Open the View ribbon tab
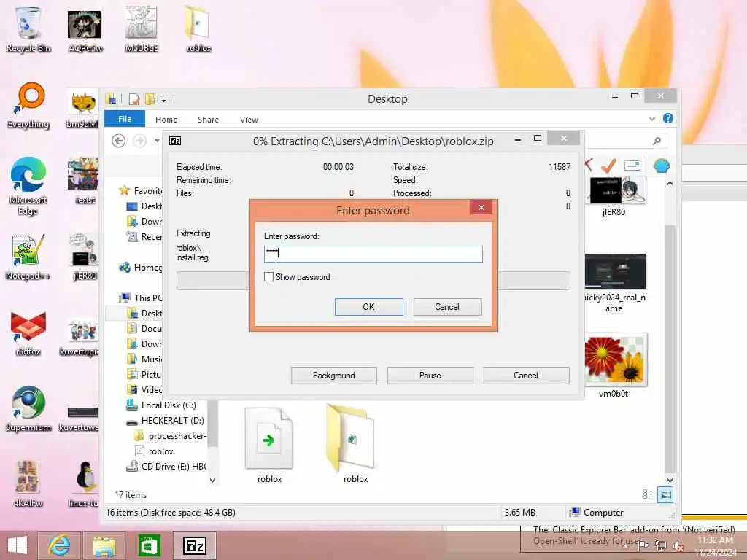 pyautogui.click(x=249, y=120)
